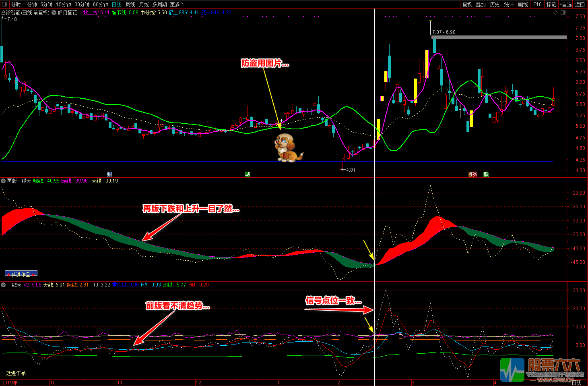
Task: Click the diamond icon above the price axis
Action: click(x=556, y=12)
